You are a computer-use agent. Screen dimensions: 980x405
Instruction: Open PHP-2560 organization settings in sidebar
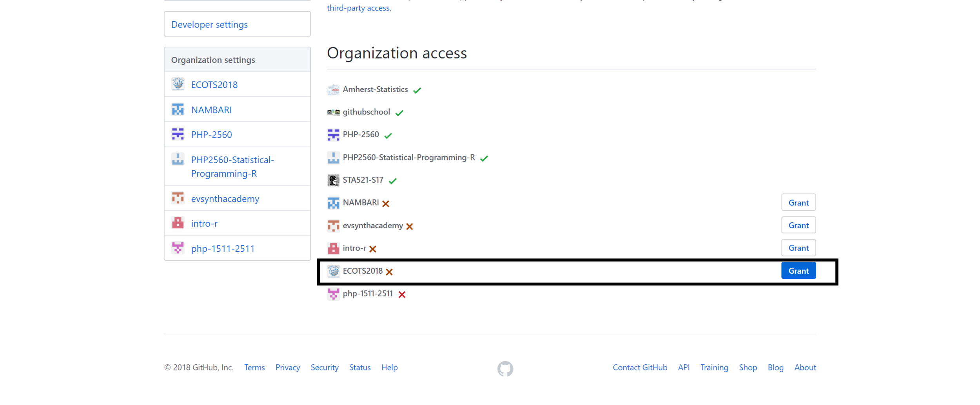coord(211,134)
